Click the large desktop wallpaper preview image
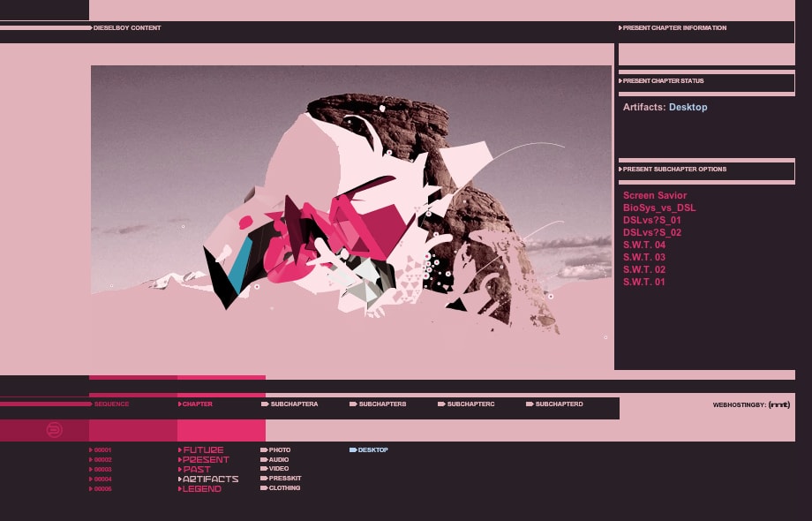Screen dimensions: 812x521 click(351, 217)
